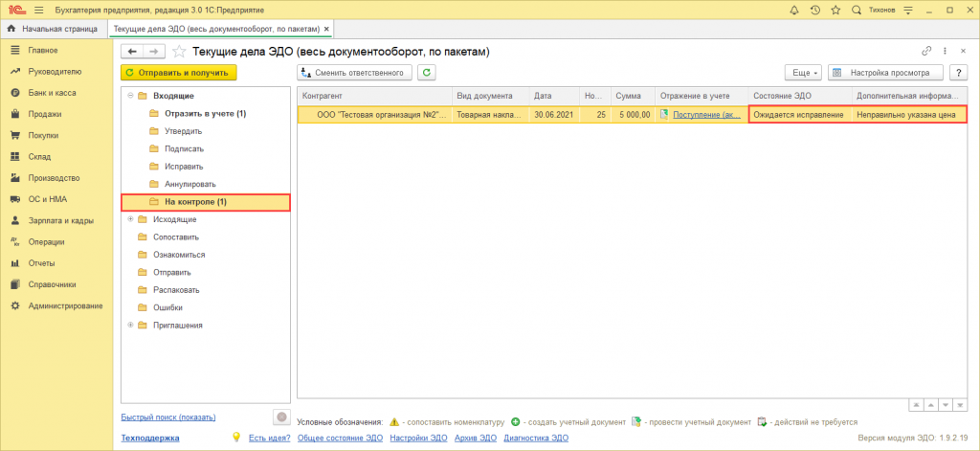
Task: Open Отчеты section in sidebar
Action: 41,262
